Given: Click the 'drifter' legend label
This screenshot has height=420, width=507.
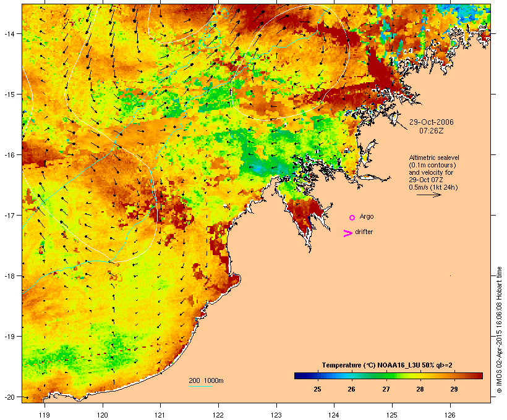Looking at the screenshot, I should pyautogui.click(x=364, y=232).
